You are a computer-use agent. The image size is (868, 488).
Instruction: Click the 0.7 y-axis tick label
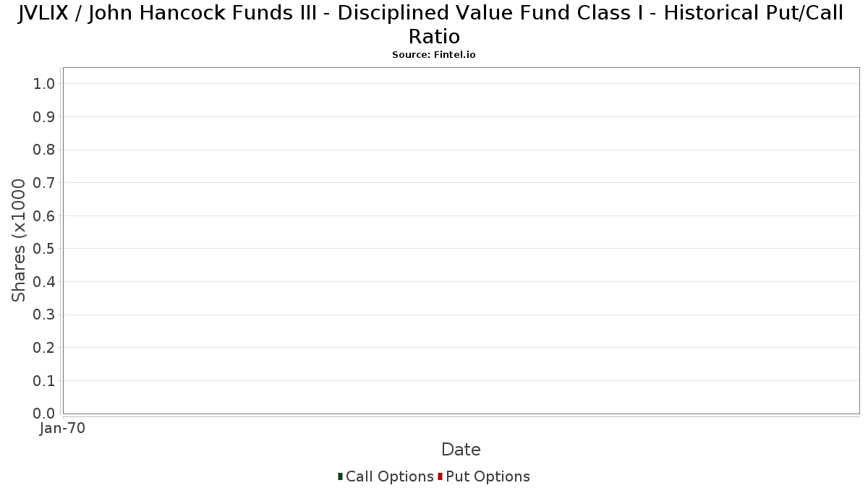pos(44,183)
